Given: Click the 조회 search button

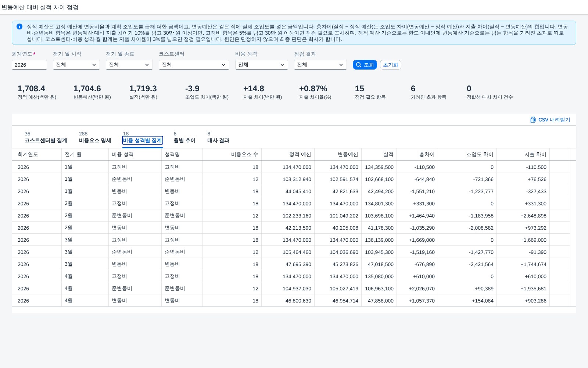Looking at the screenshot, I should coord(365,65).
